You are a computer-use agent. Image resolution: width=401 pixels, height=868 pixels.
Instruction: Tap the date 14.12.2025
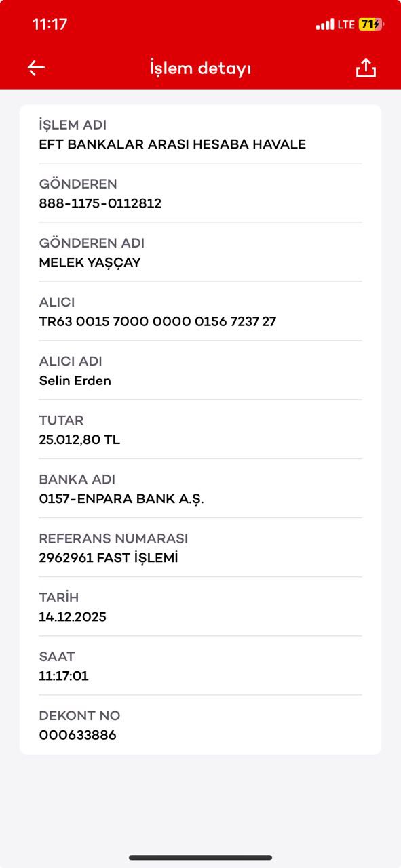pos(73,617)
